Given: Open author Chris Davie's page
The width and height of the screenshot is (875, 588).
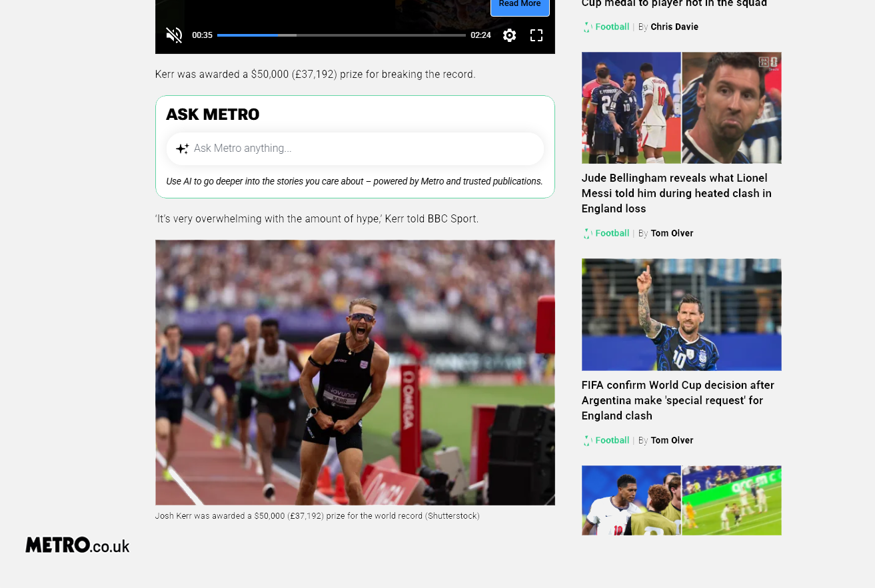Looking at the screenshot, I should (674, 27).
